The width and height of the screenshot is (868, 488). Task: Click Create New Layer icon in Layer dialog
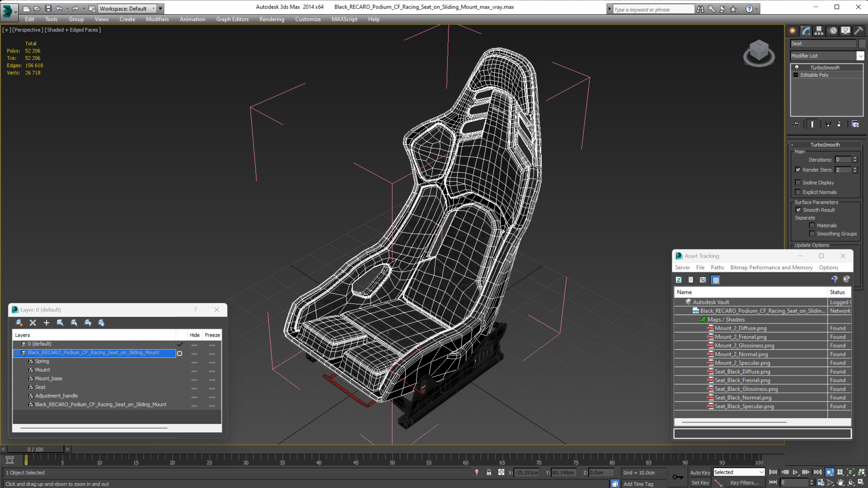(19, 323)
